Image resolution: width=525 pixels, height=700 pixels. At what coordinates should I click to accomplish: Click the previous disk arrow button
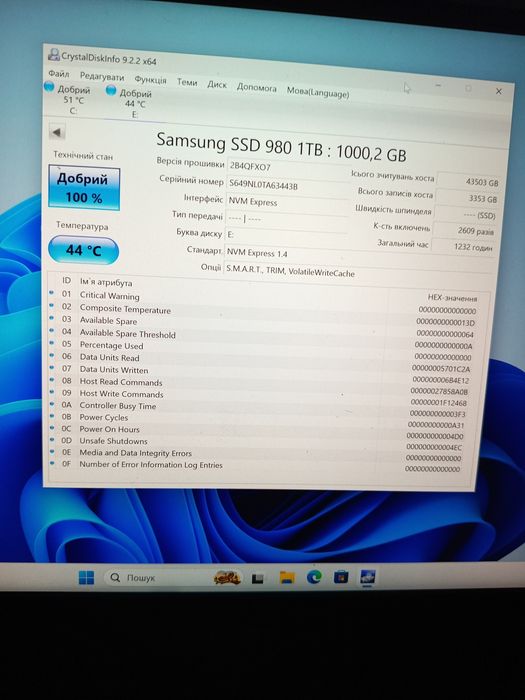coord(57,132)
